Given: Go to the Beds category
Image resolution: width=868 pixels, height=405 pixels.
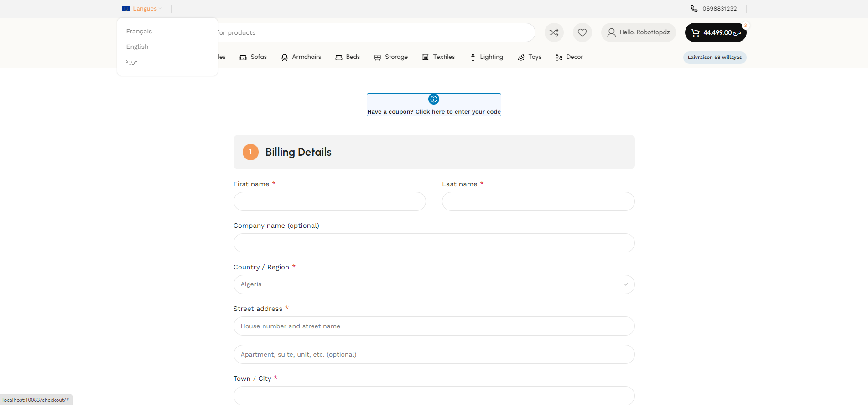Looking at the screenshot, I should (x=347, y=57).
